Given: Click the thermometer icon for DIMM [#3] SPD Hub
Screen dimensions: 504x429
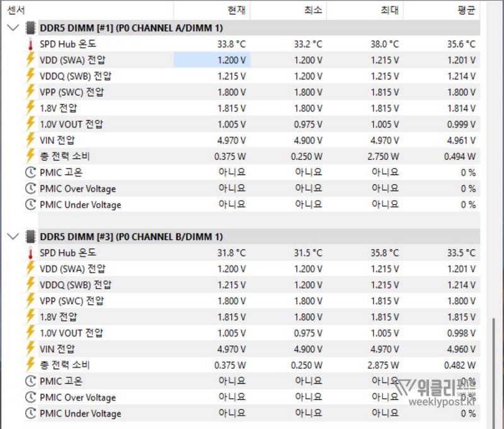Looking at the screenshot, I should coord(30,253).
